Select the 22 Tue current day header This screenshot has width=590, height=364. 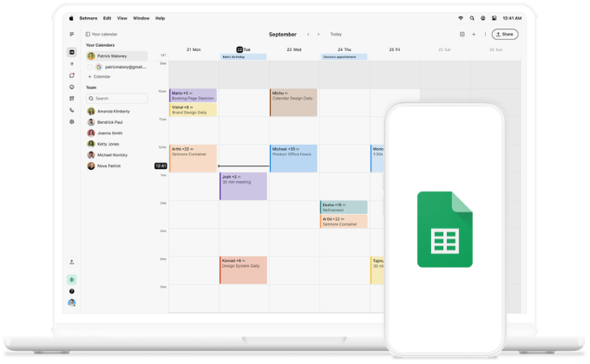click(x=244, y=49)
